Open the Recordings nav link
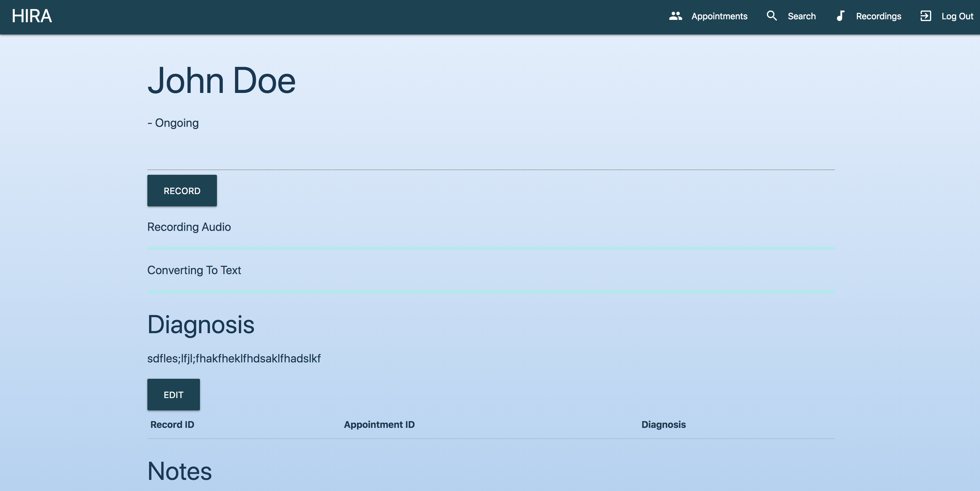The image size is (980, 491). point(878,16)
